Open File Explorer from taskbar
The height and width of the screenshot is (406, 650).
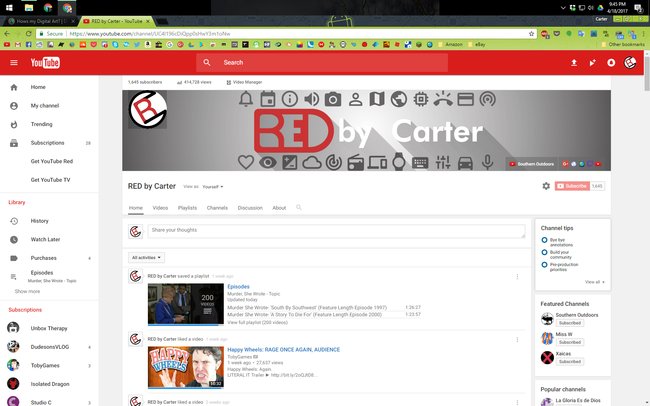coord(29,7)
